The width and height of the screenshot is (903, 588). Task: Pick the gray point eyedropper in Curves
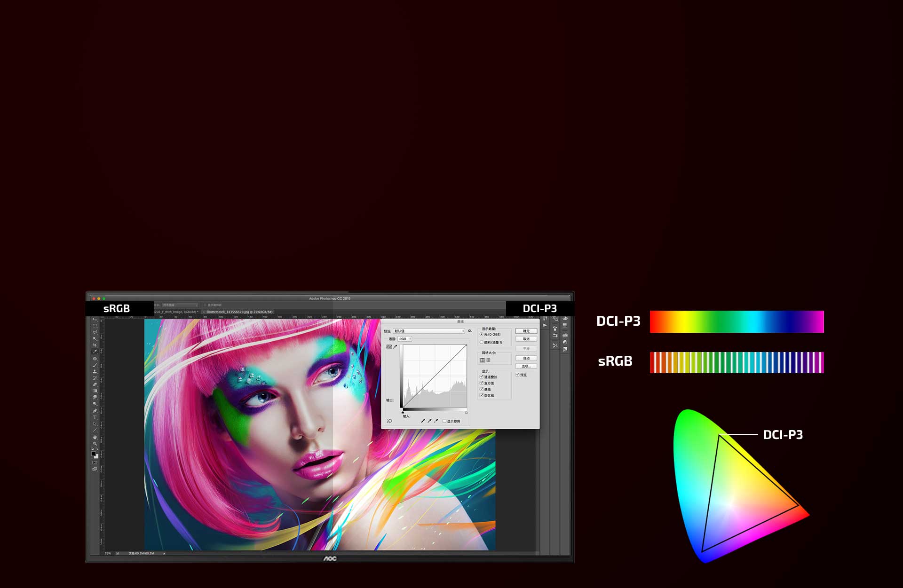coord(429,421)
